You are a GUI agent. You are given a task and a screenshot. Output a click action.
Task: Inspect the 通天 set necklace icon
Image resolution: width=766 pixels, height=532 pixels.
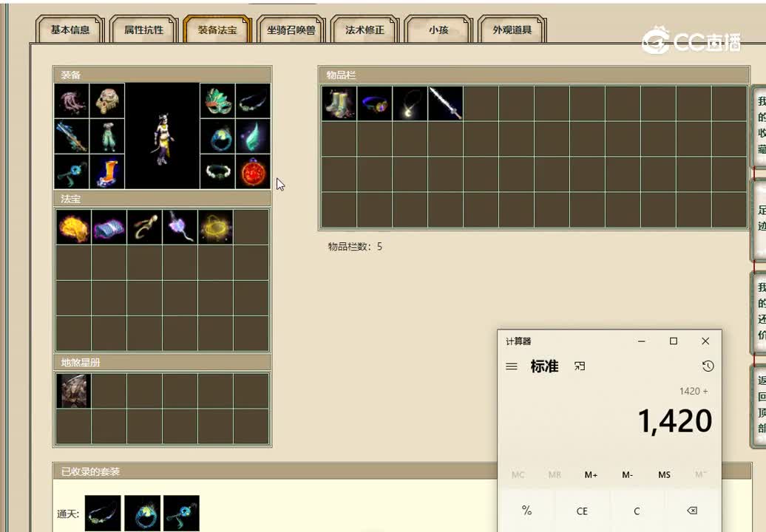tap(103, 513)
